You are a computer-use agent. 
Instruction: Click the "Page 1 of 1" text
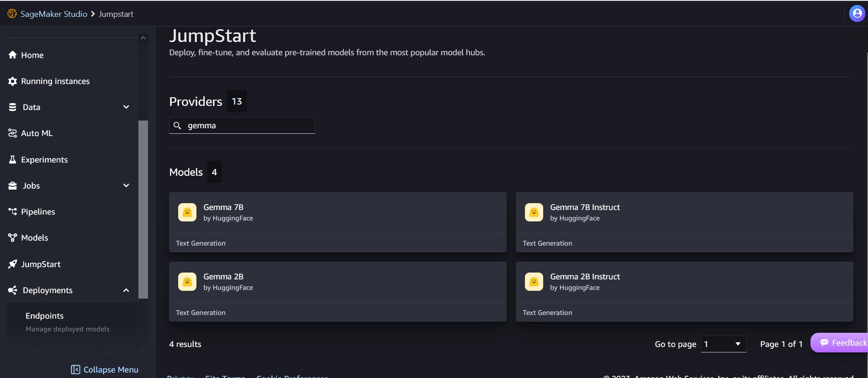(x=781, y=344)
